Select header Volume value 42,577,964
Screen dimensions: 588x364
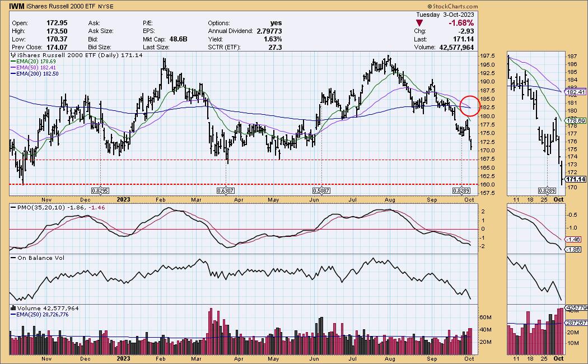click(456, 47)
